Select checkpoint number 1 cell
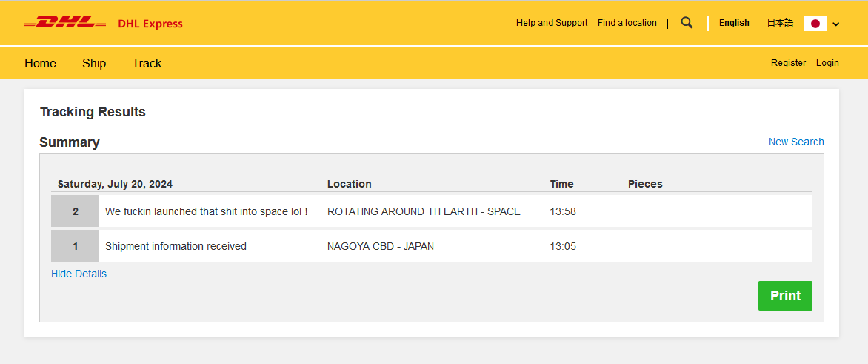Screen dimensions: 868x364 point(75,246)
